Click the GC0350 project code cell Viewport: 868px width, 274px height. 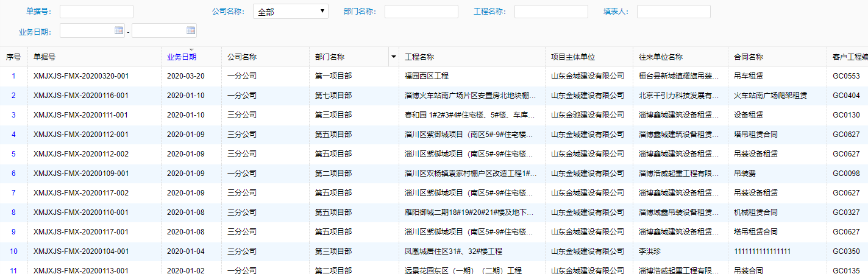tap(846, 251)
